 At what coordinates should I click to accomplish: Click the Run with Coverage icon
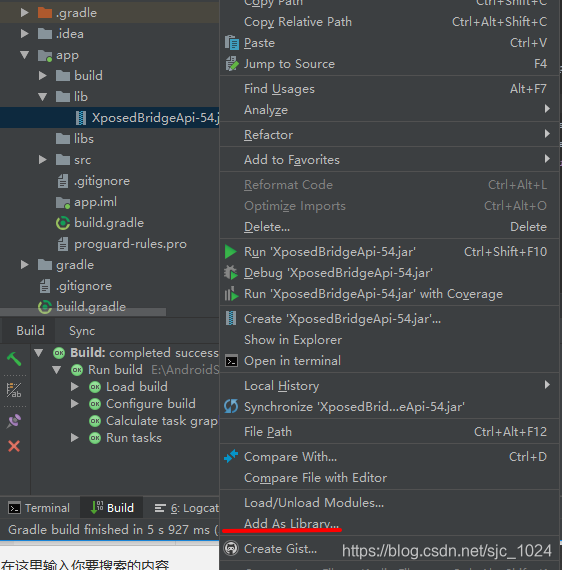click(231, 294)
